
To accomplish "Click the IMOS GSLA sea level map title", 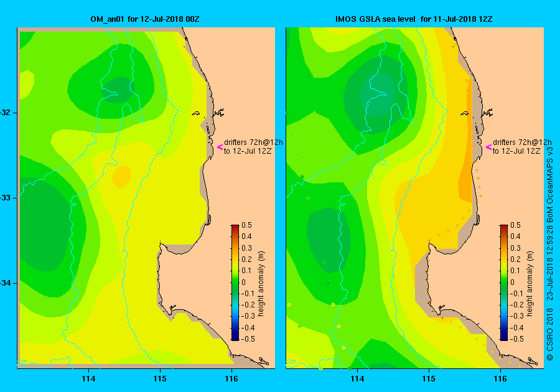I will click(x=414, y=19).
